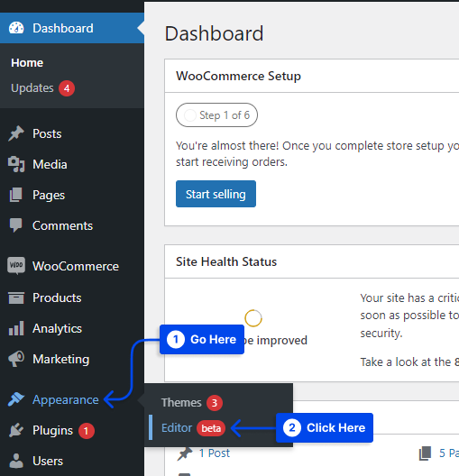
Task: Select Themes in the Appearance flyout
Action: [x=181, y=403]
